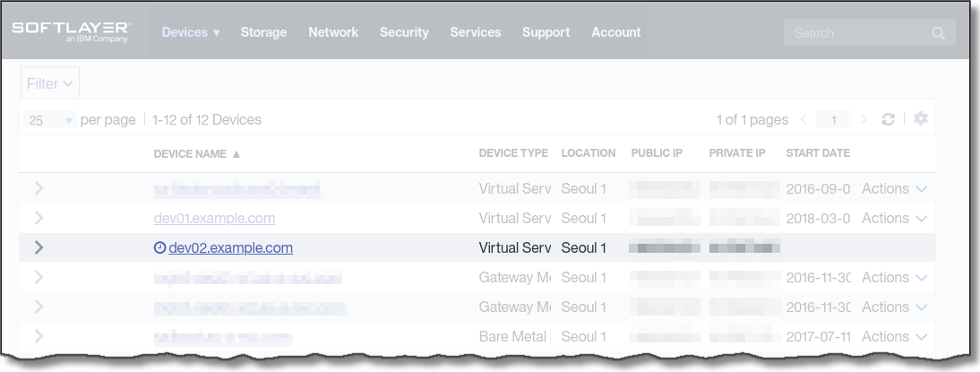980x372 pixels.
Task: Open the Filter dropdown
Action: 50,83
